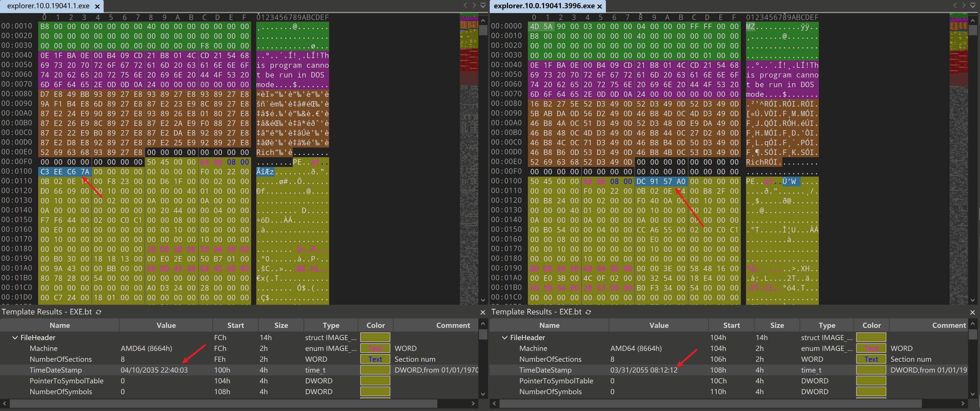Select PointerToSymbolTable row in left pane

(239, 381)
